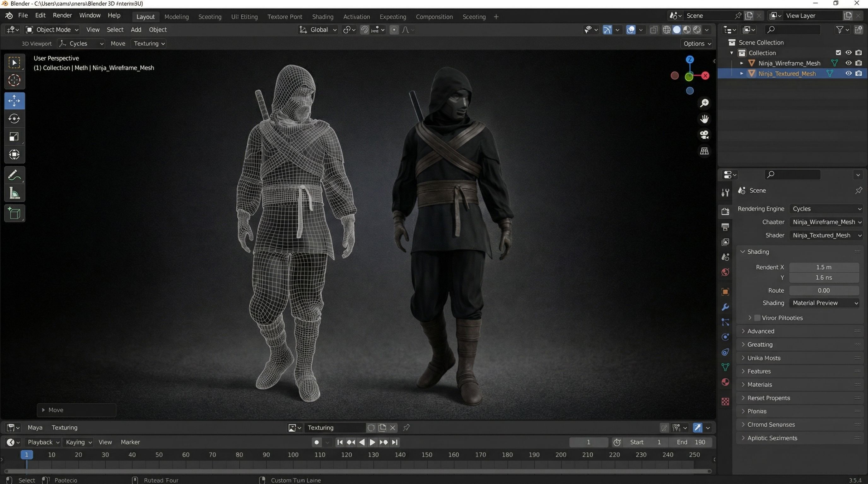Select the Add Cube tool
Image resolution: width=868 pixels, height=484 pixels.
tap(14, 213)
